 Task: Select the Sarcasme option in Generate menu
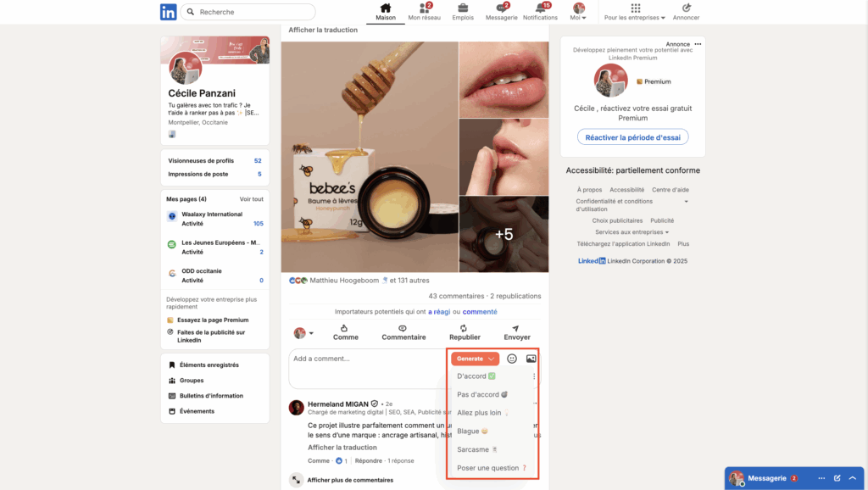[475, 448]
